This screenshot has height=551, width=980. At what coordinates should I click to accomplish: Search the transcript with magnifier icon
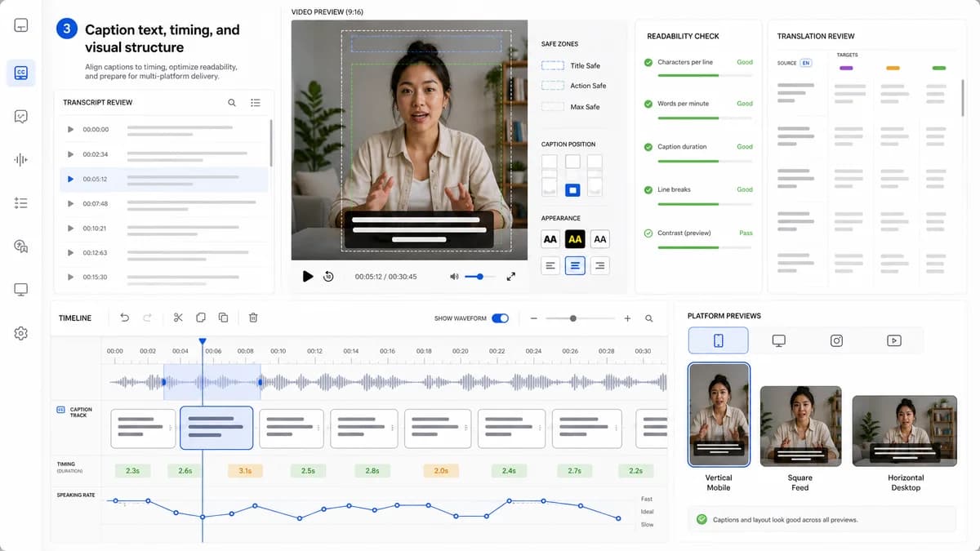click(x=232, y=103)
